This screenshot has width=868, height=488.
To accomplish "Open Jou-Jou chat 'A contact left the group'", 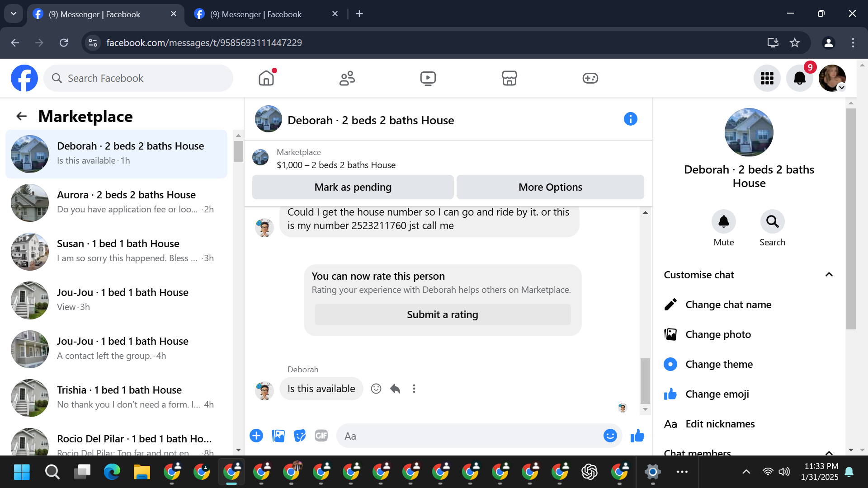I will [116, 349].
